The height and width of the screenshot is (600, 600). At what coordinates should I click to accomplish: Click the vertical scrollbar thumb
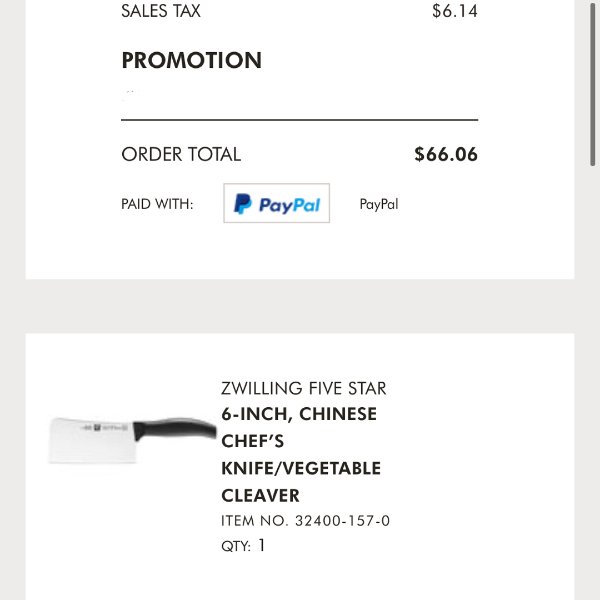[x=593, y=83]
